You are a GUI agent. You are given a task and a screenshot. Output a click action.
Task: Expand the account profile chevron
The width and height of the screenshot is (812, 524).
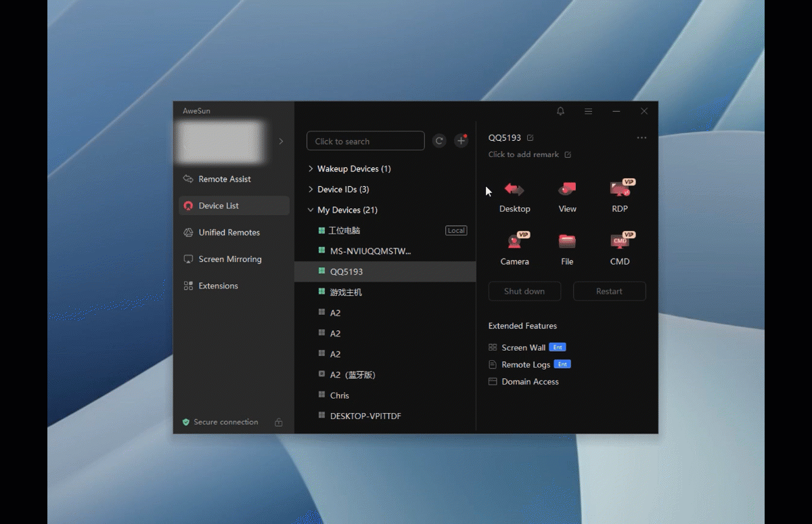pyautogui.click(x=281, y=141)
